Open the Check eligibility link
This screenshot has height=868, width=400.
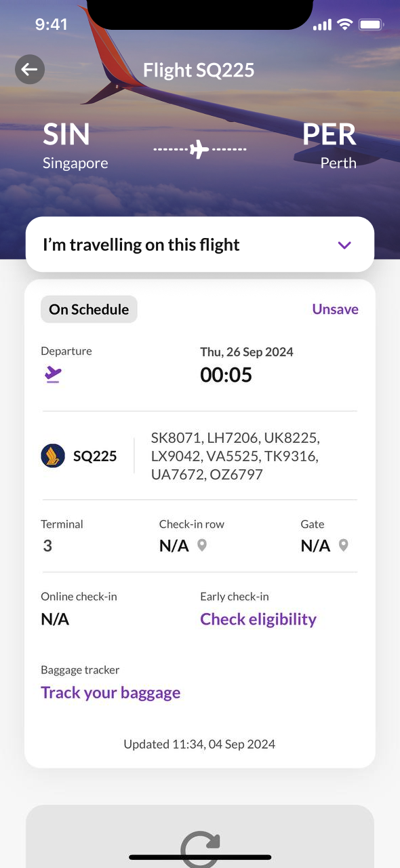click(x=258, y=619)
